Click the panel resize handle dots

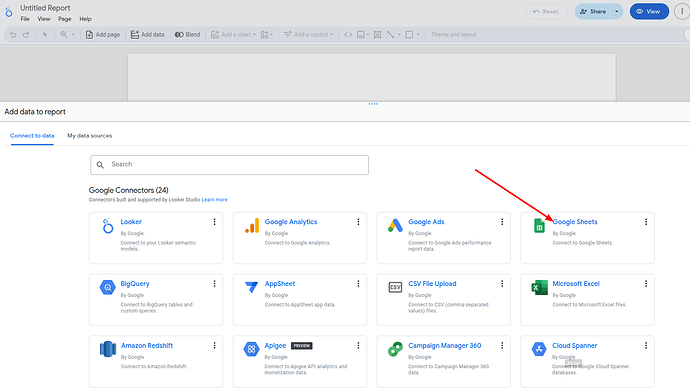coord(373,104)
